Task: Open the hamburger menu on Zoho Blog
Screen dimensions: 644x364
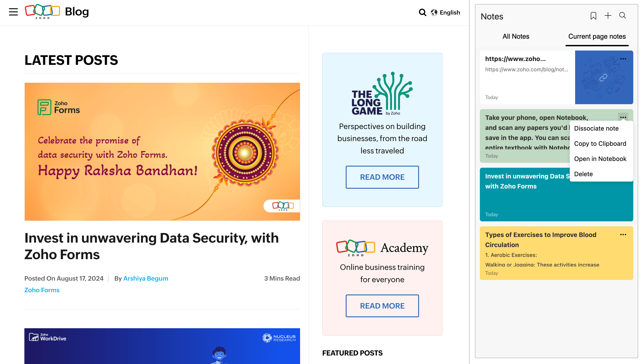Action: click(13, 12)
